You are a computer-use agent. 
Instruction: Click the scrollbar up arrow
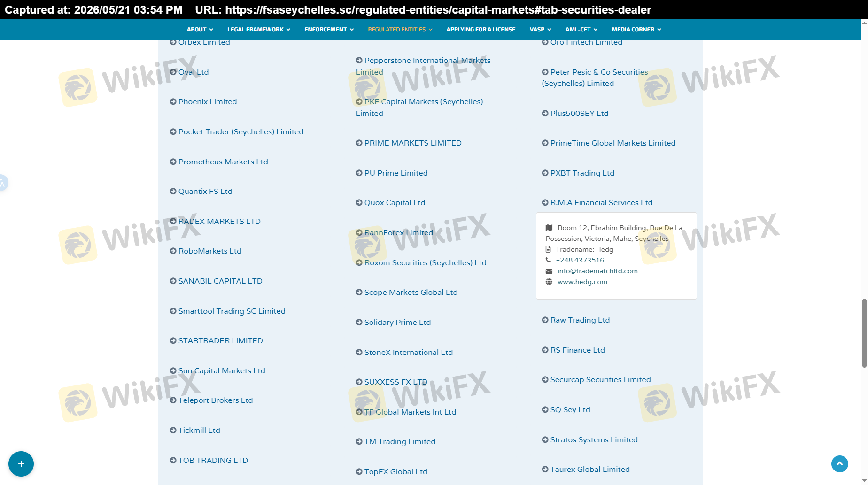pyautogui.click(x=864, y=22)
